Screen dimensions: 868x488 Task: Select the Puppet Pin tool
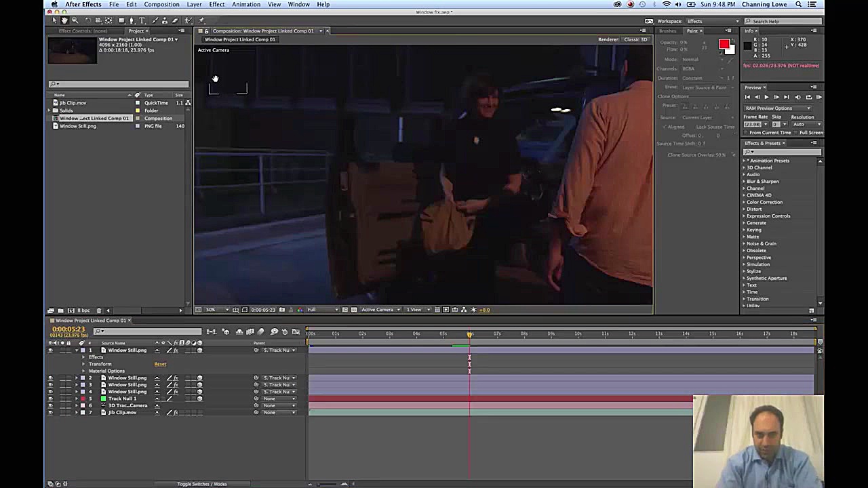point(201,20)
